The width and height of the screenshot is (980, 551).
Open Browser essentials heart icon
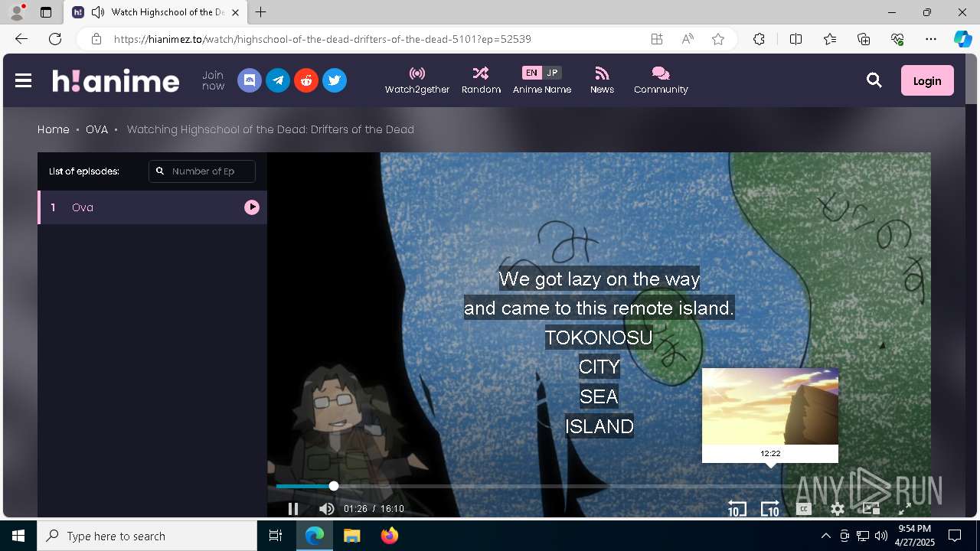tap(897, 39)
